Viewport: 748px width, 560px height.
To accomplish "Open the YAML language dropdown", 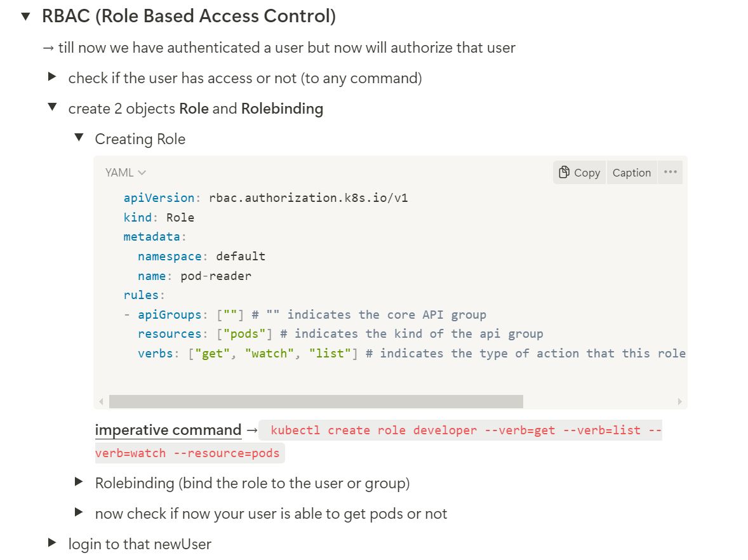I will tap(125, 172).
